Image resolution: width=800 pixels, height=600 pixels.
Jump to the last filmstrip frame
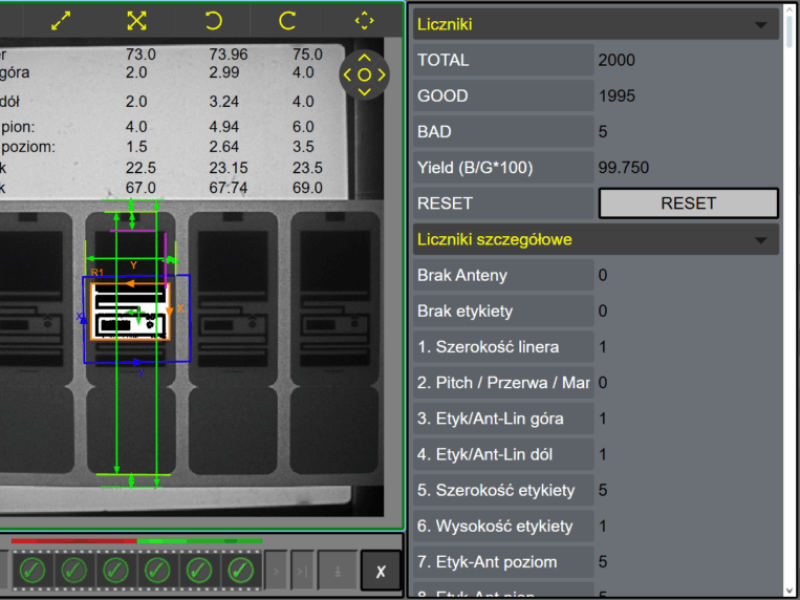click(303, 571)
